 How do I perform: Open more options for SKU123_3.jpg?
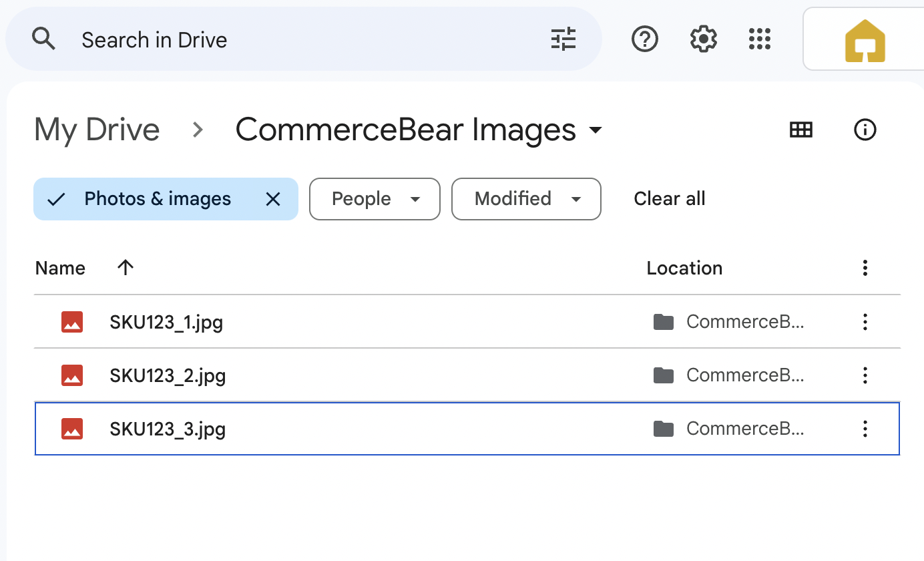tap(865, 428)
